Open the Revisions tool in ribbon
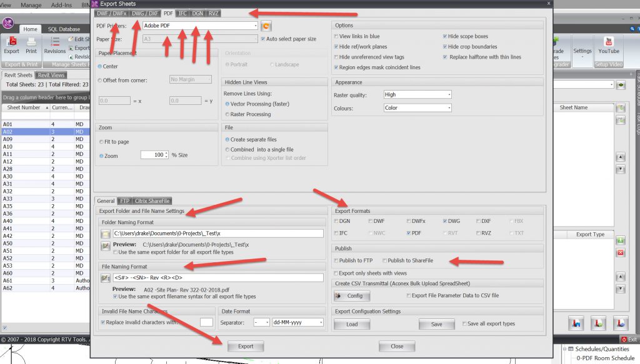 click(x=55, y=44)
